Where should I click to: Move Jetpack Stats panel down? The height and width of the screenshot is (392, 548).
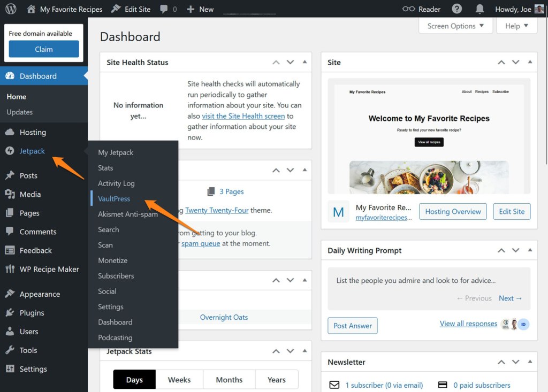pyautogui.click(x=290, y=351)
